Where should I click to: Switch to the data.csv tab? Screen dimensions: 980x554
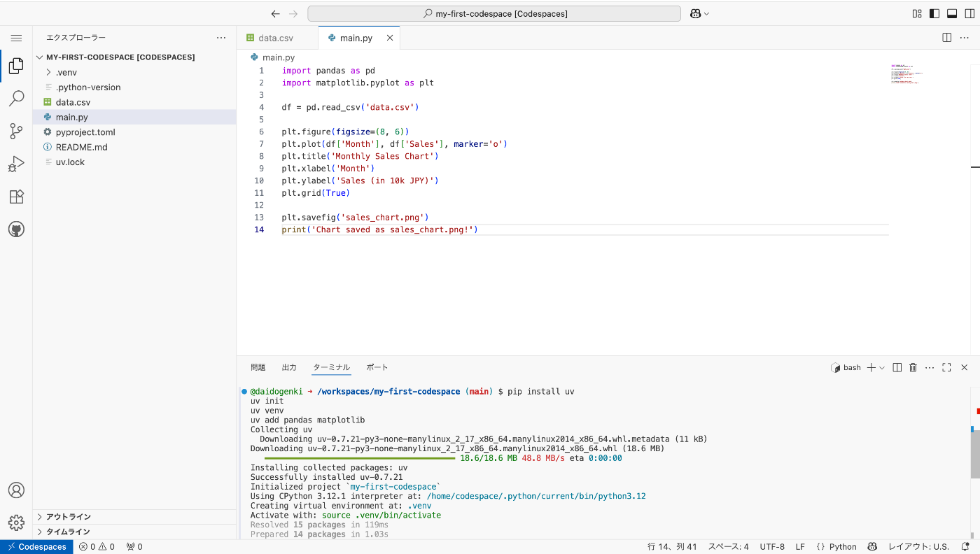click(x=276, y=38)
